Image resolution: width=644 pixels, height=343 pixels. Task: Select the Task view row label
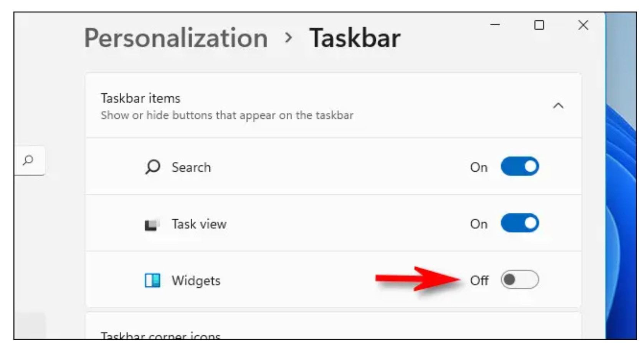coord(199,224)
